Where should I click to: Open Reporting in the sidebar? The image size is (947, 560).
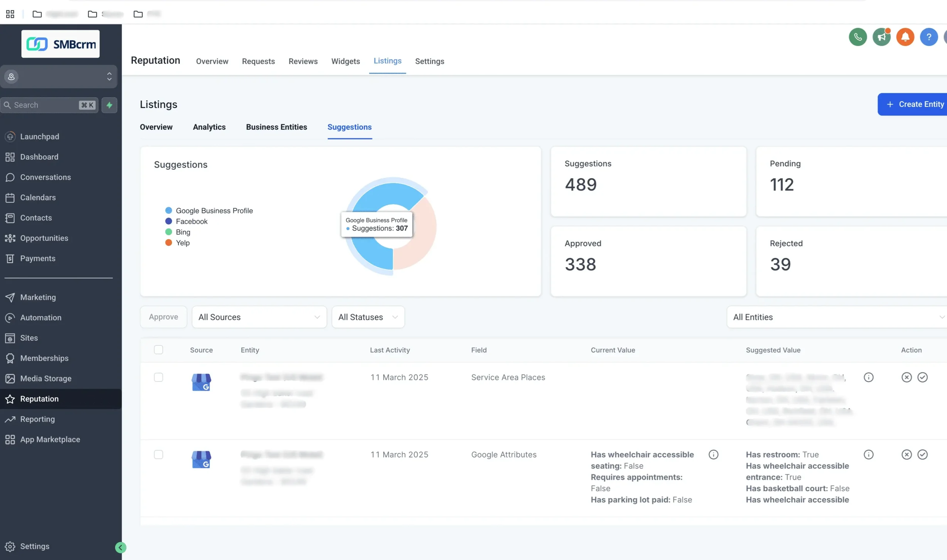(x=37, y=419)
